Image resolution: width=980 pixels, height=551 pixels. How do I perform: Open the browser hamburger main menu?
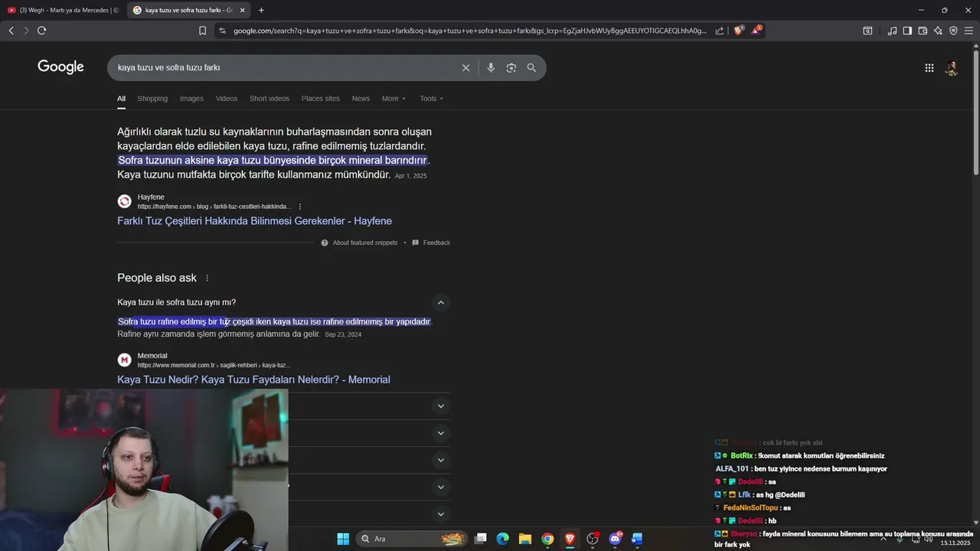coord(969,31)
